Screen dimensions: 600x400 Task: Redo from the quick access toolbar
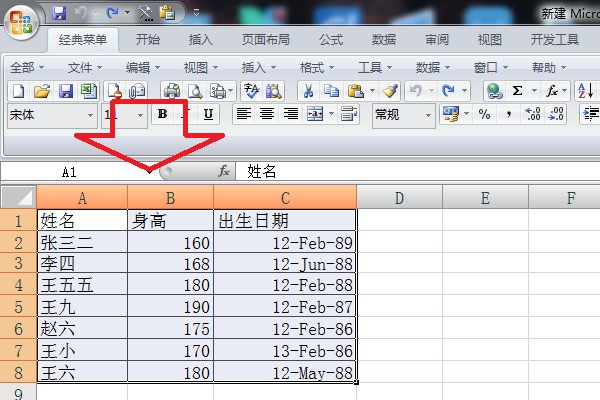[112, 13]
